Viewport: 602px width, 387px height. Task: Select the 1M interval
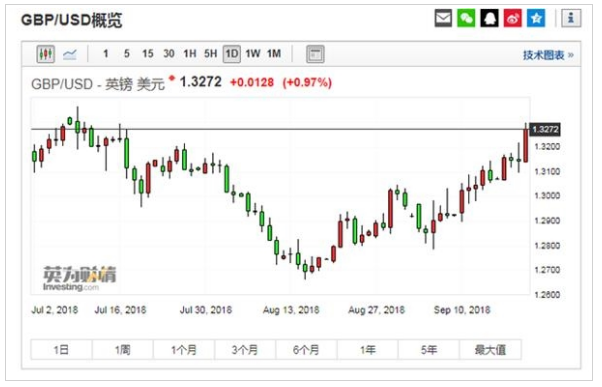pyautogui.click(x=274, y=54)
